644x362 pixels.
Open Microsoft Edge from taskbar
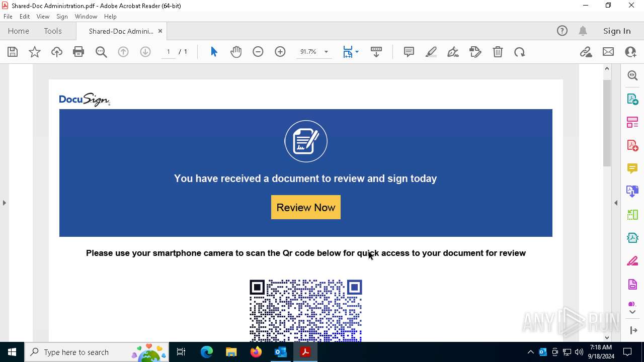point(207,352)
